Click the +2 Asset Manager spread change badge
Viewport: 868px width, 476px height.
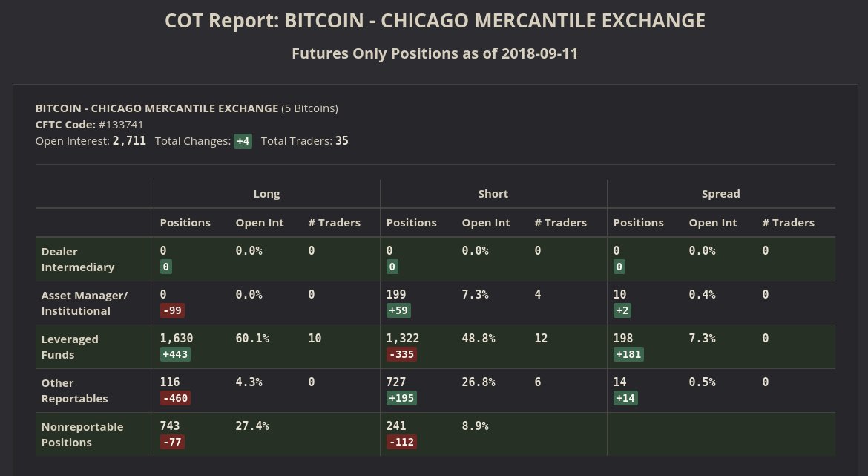[622, 310]
